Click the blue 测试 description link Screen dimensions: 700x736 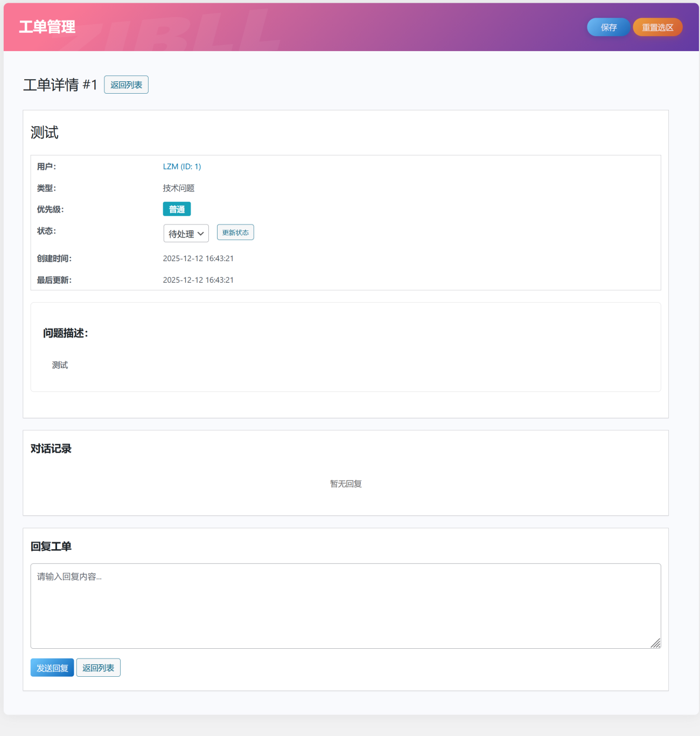[60, 365]
